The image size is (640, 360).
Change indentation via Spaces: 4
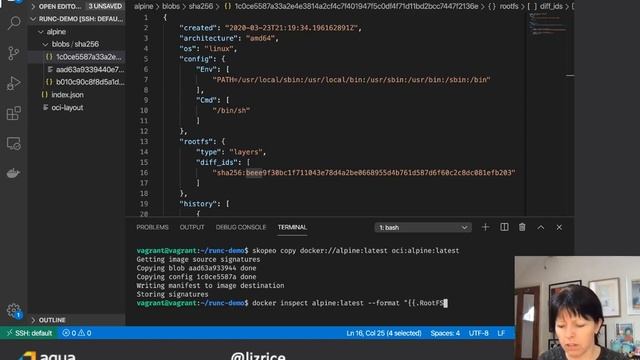coord(445,333)
